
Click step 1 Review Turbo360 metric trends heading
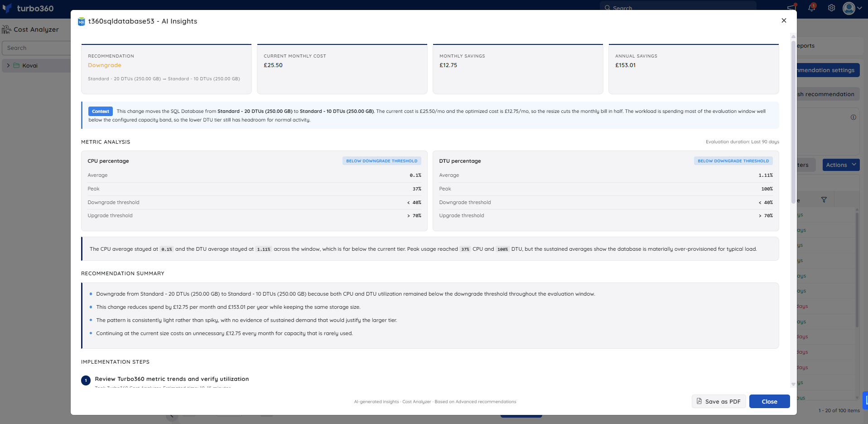click(x=172, y=379)
